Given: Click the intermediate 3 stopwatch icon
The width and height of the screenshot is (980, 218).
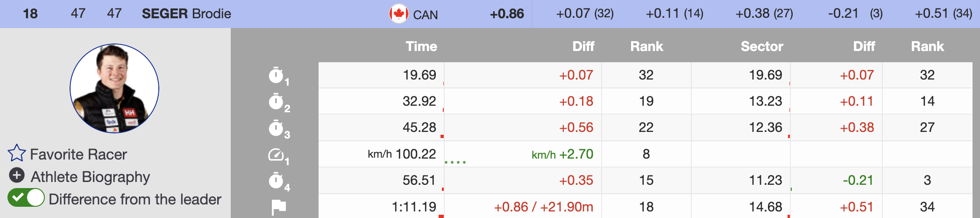Looking at the screenshot, I should pyautogui.click(x=277, y=128).
